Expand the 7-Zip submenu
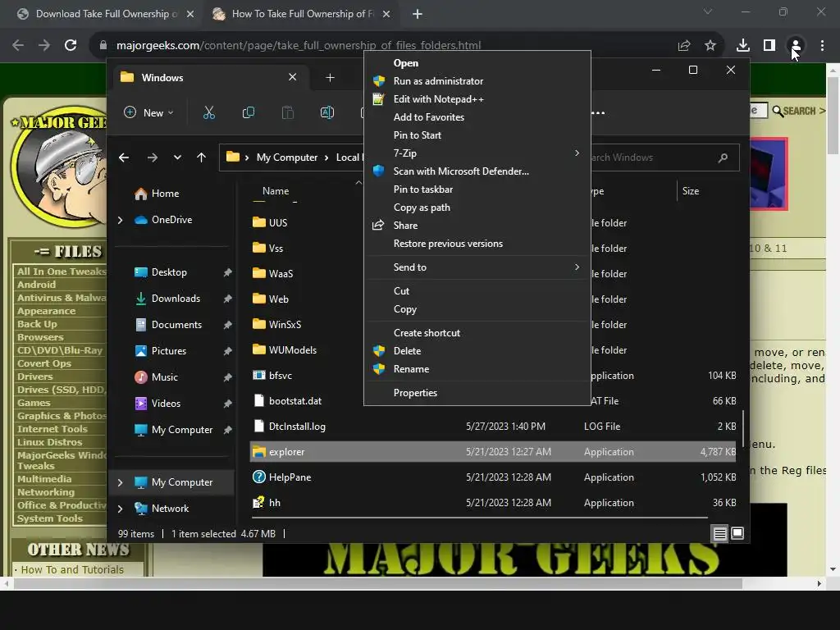The width and height of the screenshot is (840, 630). pyautogui.click(x=577, y=153)
